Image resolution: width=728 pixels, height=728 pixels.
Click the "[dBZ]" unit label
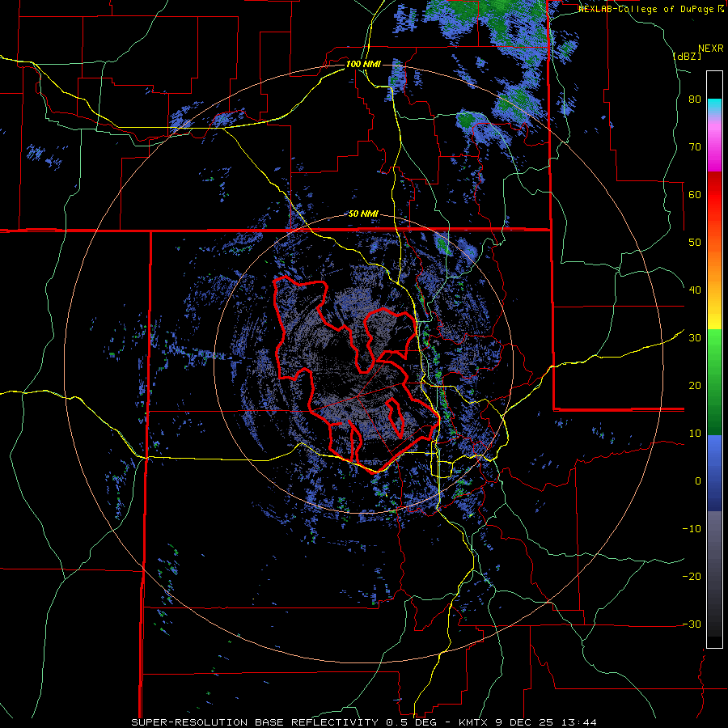[x=688, y=56]
